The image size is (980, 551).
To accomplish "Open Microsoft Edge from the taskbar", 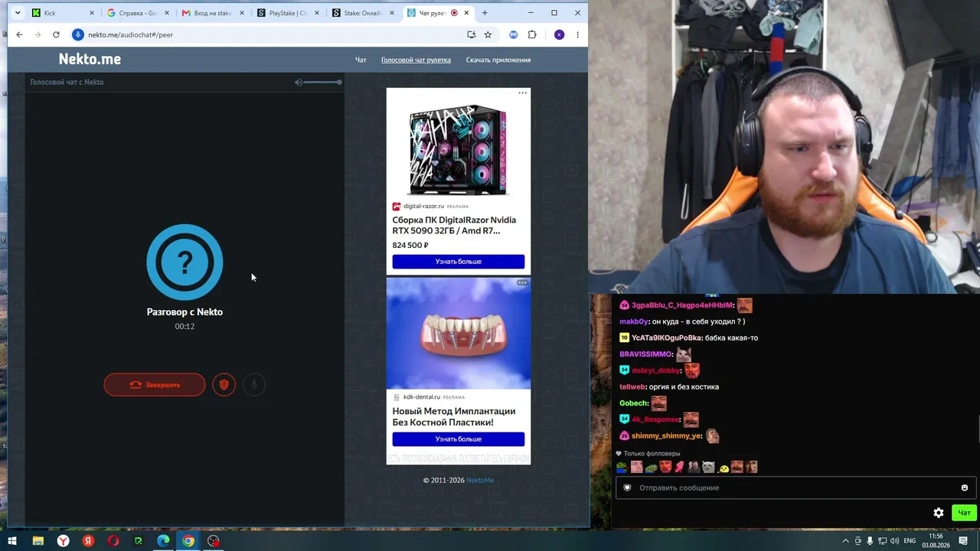I will (163, 541).
